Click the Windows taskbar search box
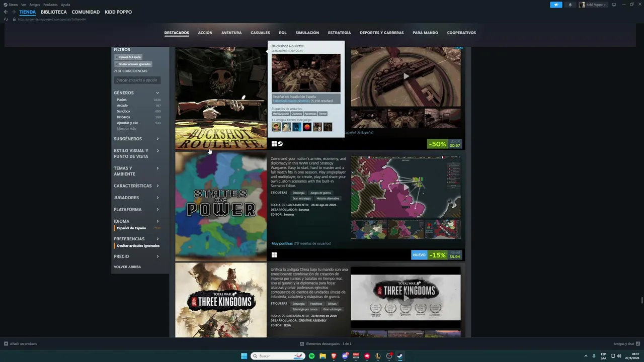Screen dimensions: 644x362 point(278,356)
